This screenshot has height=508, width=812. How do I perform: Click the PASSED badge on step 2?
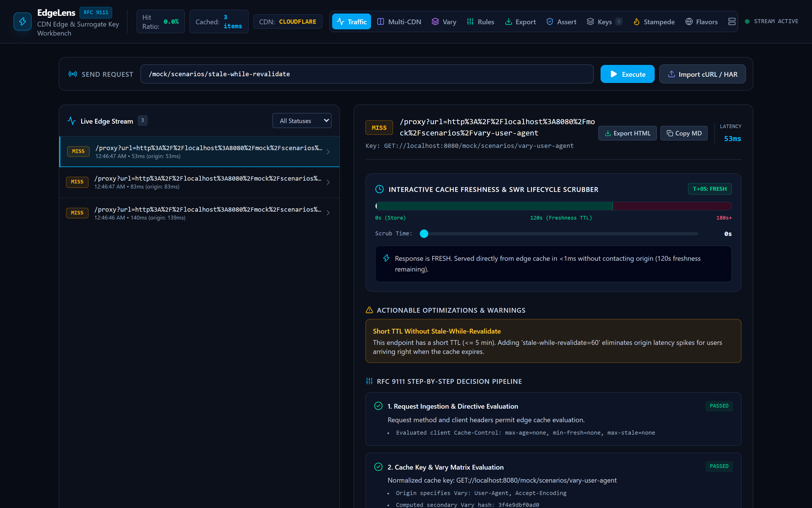point(719,466)
